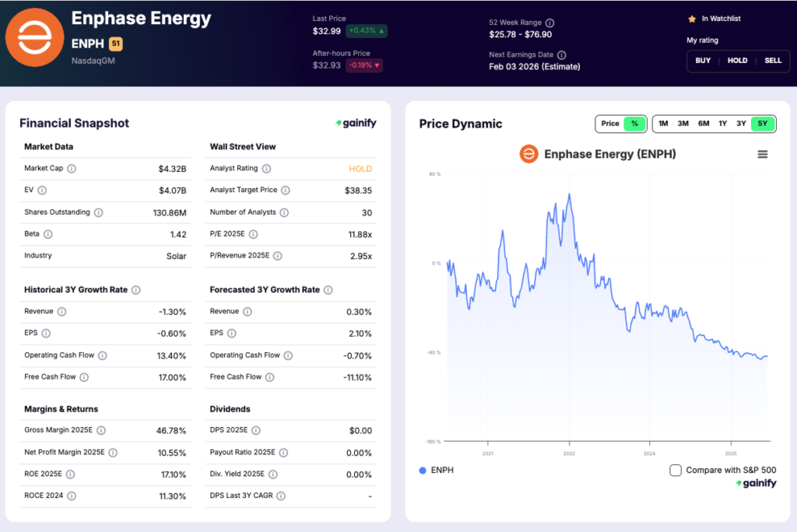
Task: Toggle percentage display on the Price chart
Action: point(634,123)
